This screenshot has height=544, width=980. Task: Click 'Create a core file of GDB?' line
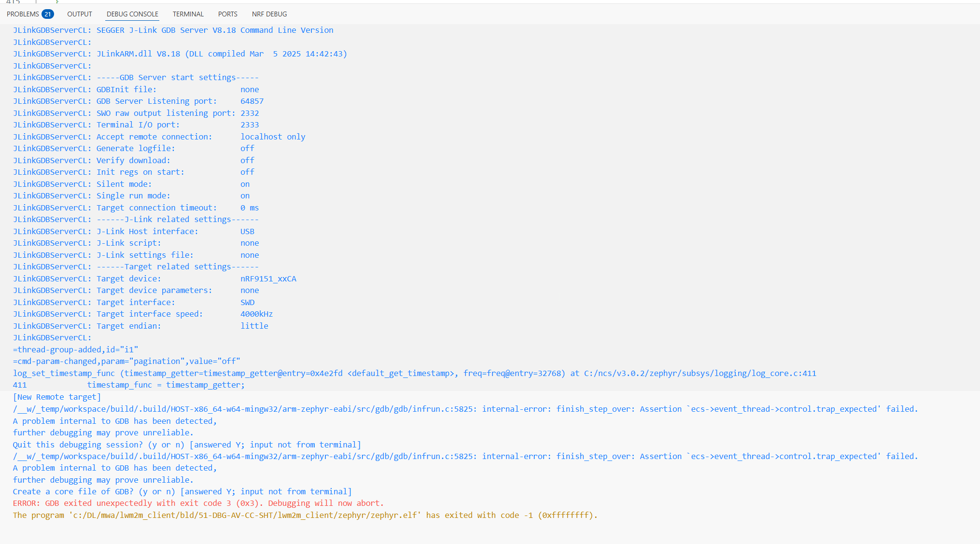182,491
